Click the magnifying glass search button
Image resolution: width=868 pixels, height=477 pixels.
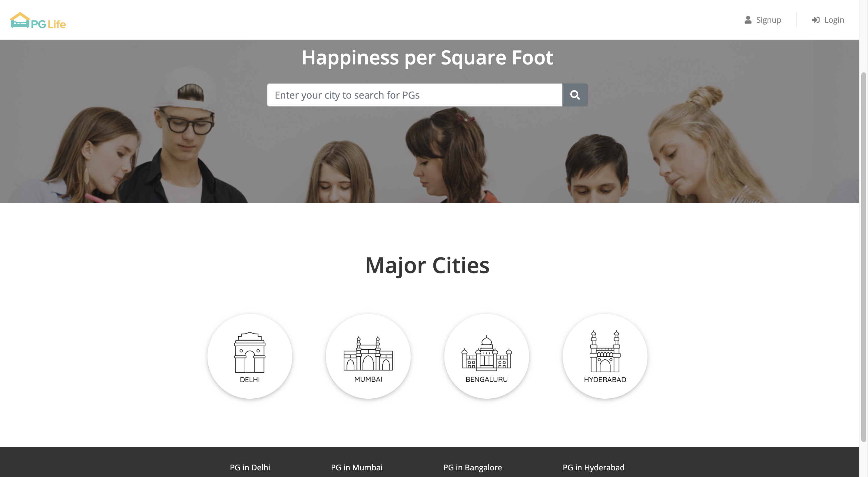[x=575, y=95]
